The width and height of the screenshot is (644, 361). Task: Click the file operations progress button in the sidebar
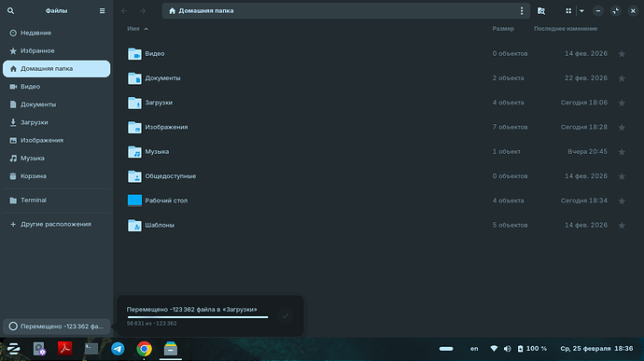point(56,326)
